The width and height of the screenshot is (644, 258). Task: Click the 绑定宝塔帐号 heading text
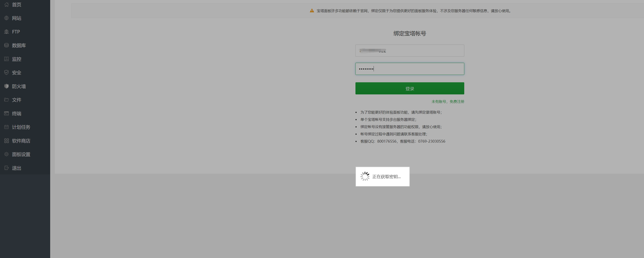point(409,33)
